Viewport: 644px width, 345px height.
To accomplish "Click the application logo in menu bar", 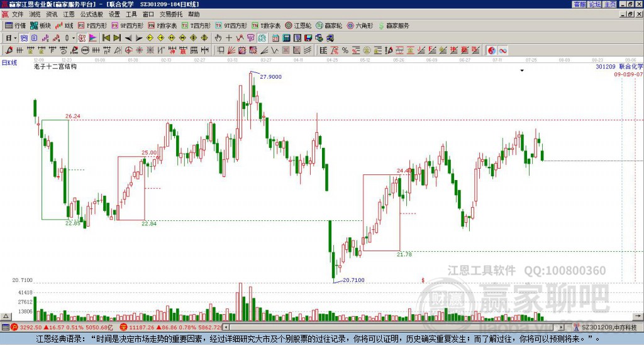I will (5, 14).
